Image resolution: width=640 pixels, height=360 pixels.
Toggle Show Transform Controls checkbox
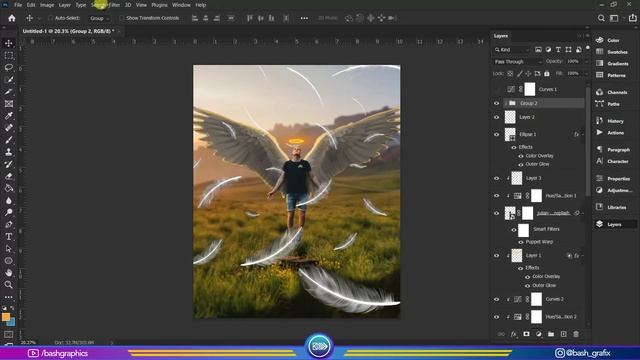coord(122,18)
